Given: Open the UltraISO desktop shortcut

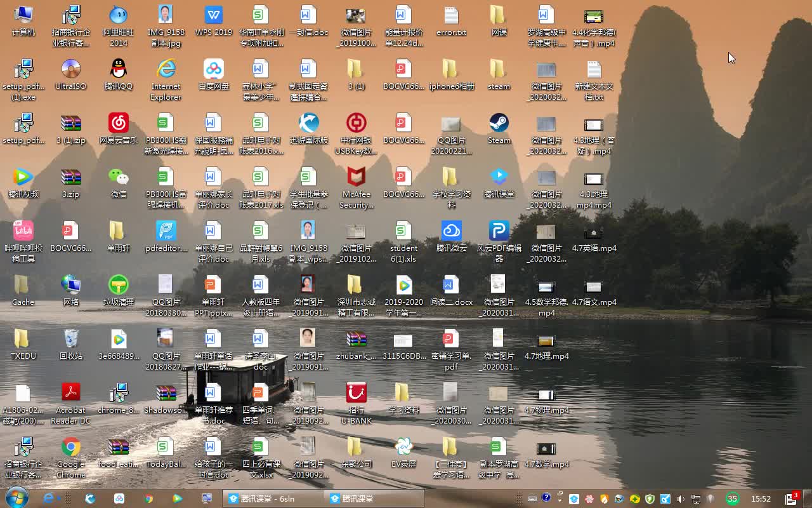Looking at the screenshot, I should [71, 76].
